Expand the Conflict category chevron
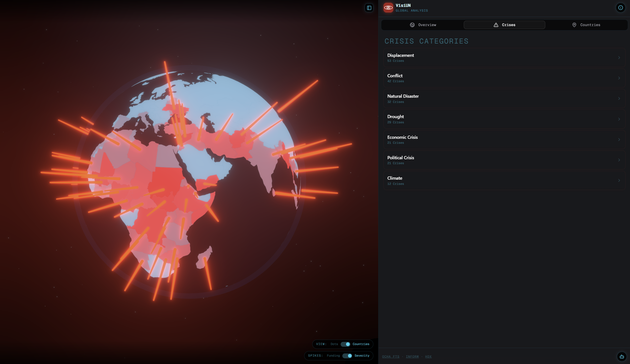This screenshot has height=364, width=630. coord(619,78)
